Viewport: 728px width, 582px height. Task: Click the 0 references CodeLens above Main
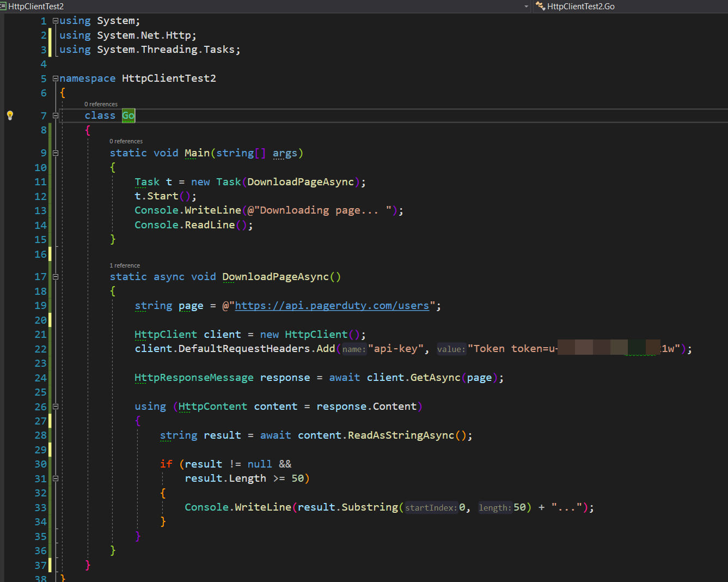click(x=126, y=141)
